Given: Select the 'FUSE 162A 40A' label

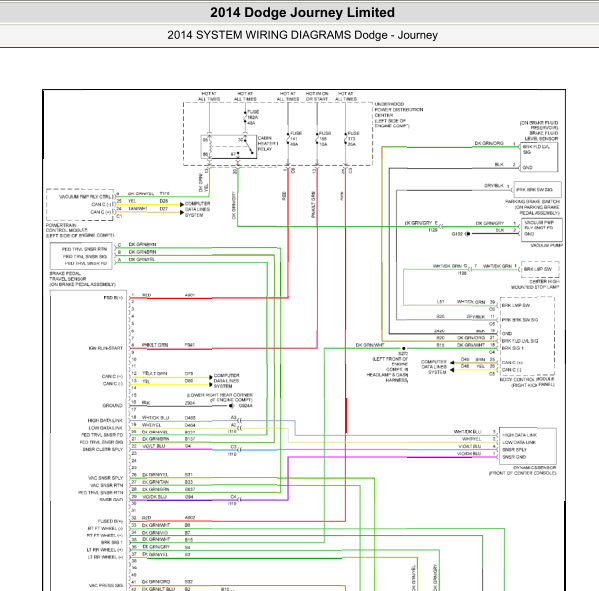Looking at the screenshot, I should [253, 117].
